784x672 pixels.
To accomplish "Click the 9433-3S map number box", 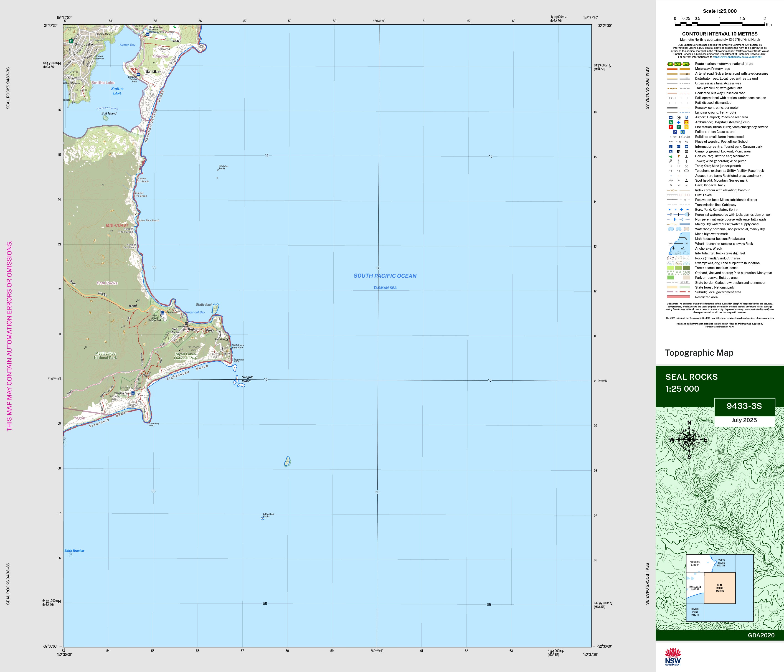I will 744,406.
